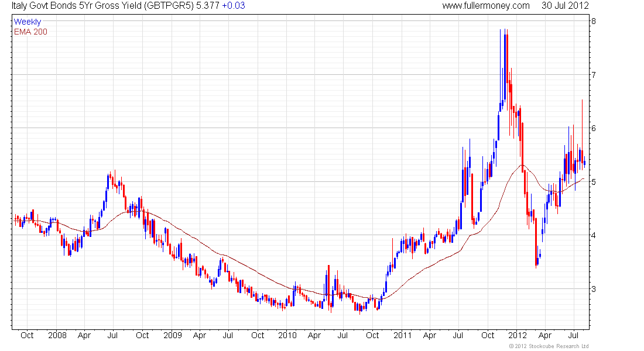Click the y-axis label '8'

point(594,21)
